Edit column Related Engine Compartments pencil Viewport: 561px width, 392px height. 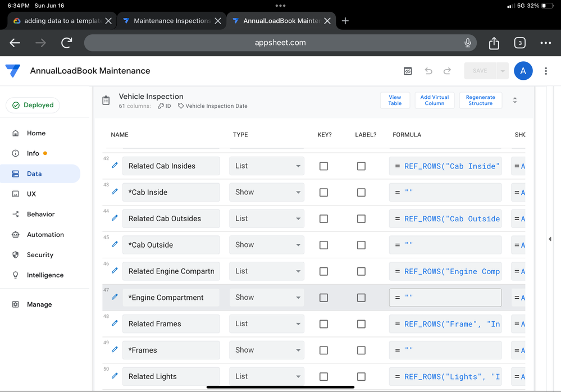pyautogui.click(x=115, y=270)
